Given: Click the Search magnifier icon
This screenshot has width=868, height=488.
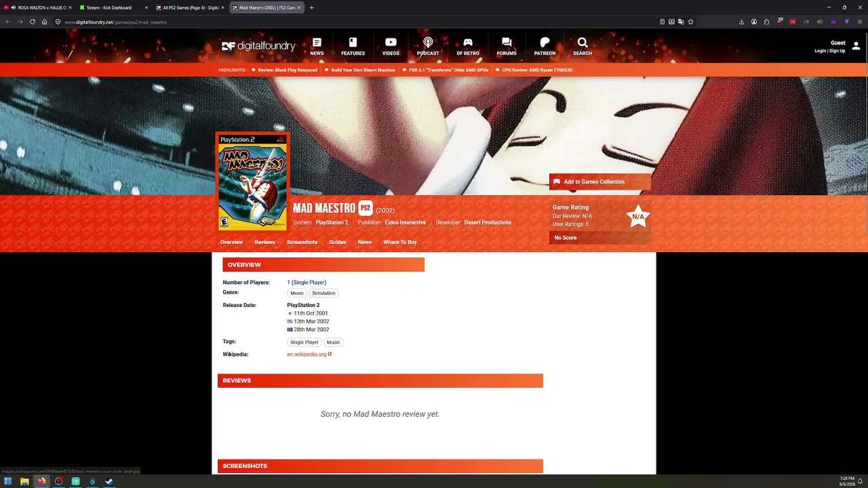Looking at the screenshot, I should [583, 43].
